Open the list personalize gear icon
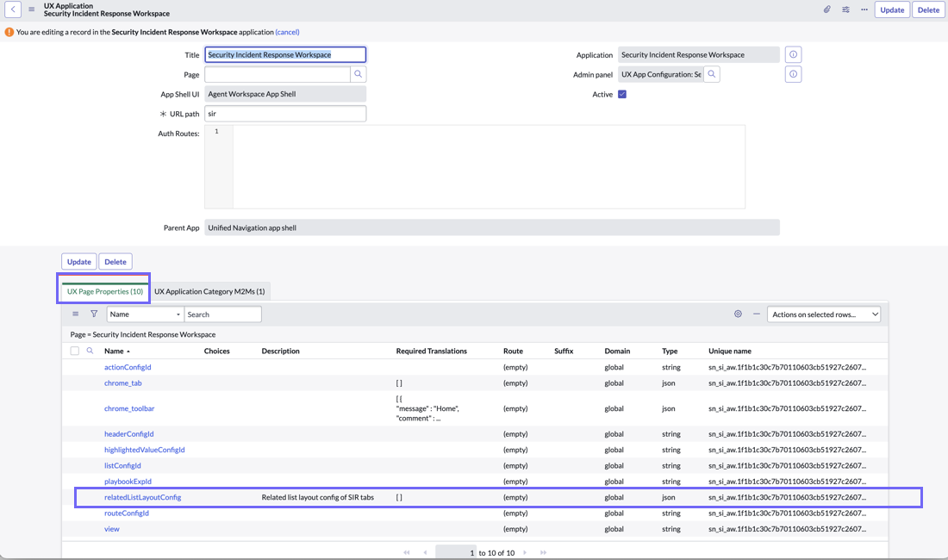Screen dimensions: 948x560 (x=738, y=314)
